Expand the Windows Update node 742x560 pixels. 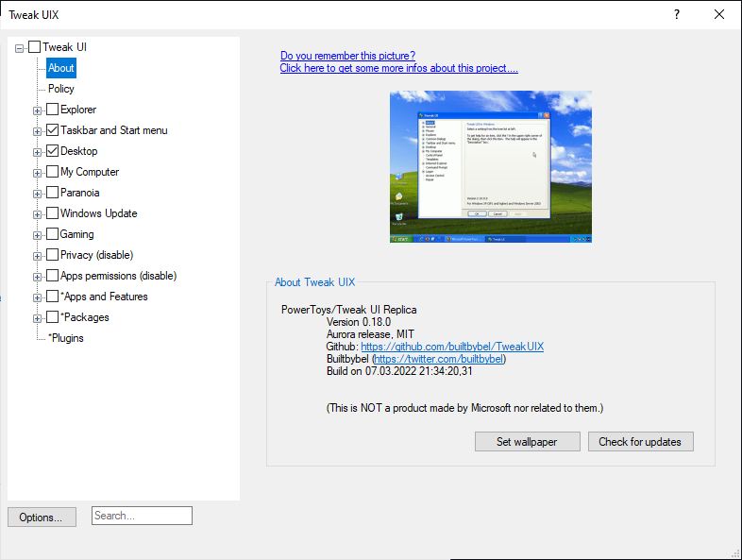point(37,215)
